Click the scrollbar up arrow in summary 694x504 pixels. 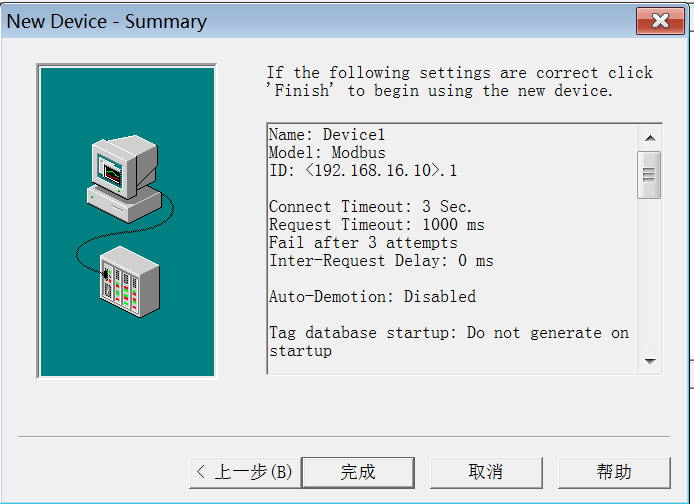650,137
